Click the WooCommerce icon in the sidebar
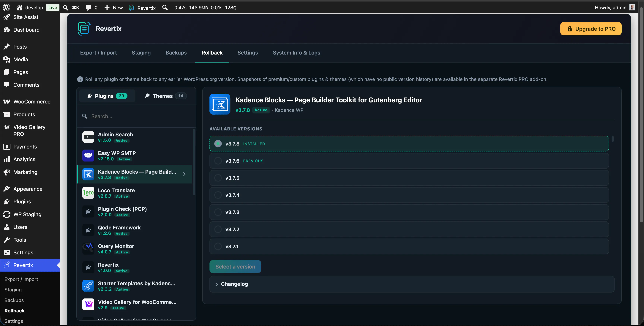The height and width of the screenshot is (326, 644). click(x=7, y=102)
